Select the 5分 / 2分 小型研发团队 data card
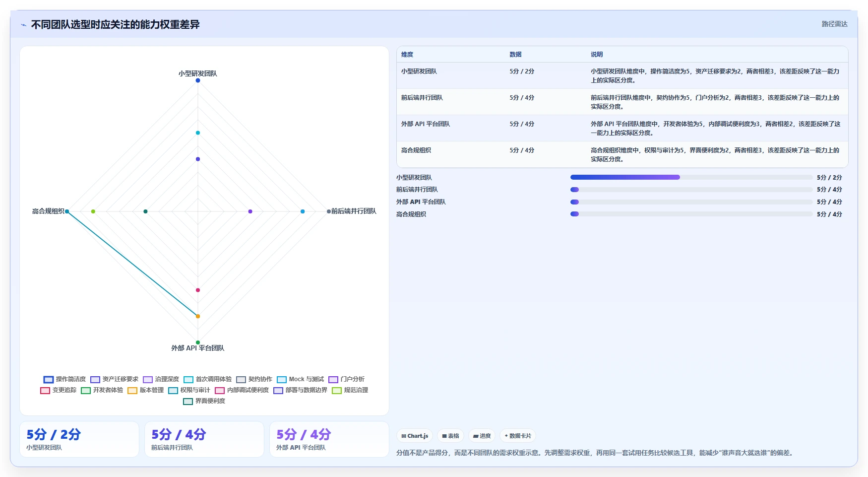 [79, 439]
